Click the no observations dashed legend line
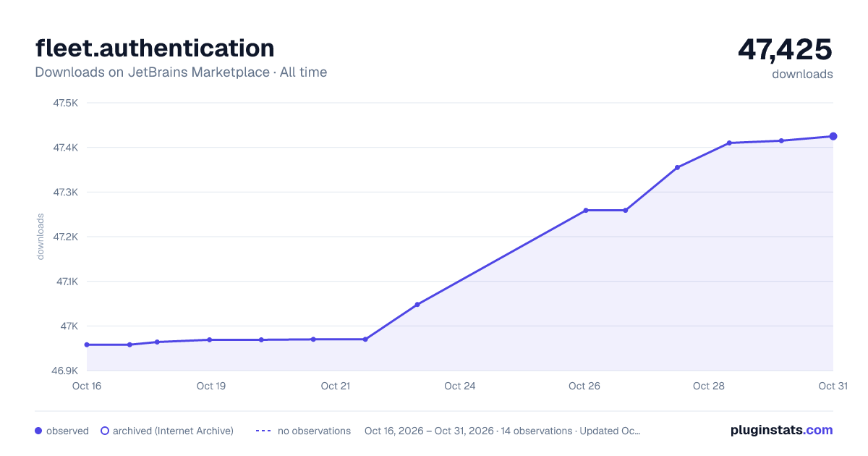Screen dimensions: 868x456 [x=263, y=431]
